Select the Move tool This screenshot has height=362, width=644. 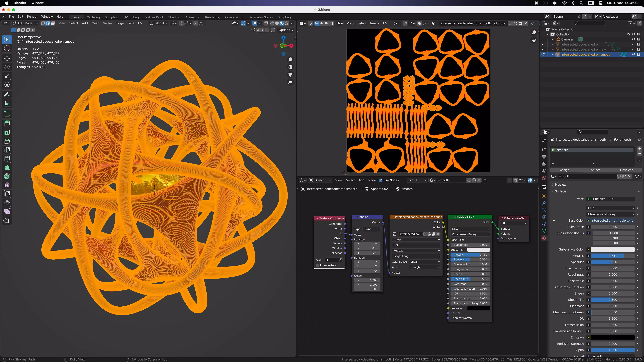(x=7, y=58)
